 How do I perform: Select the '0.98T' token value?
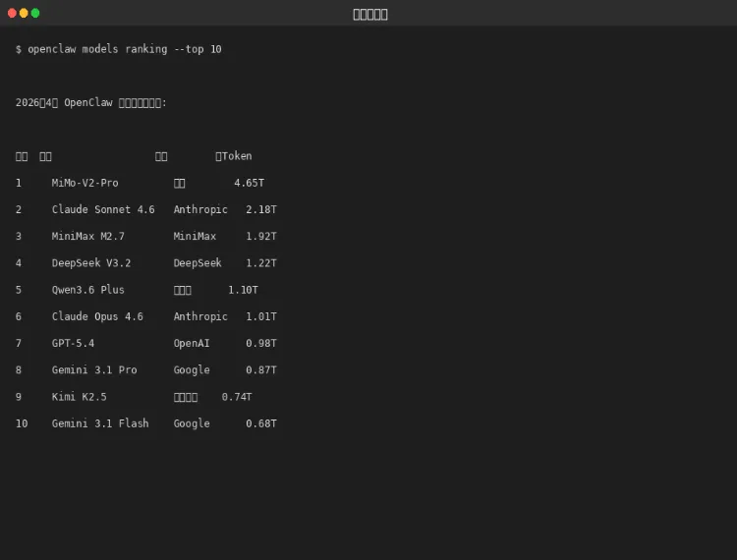click(x=261, y=344)
